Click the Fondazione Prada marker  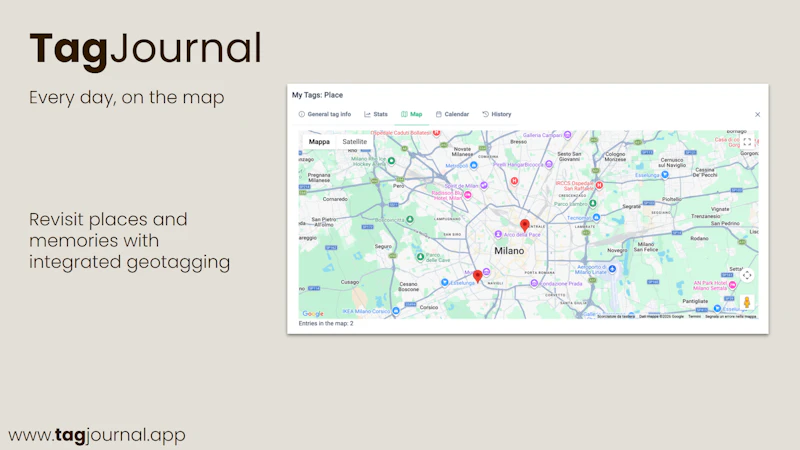534,283
